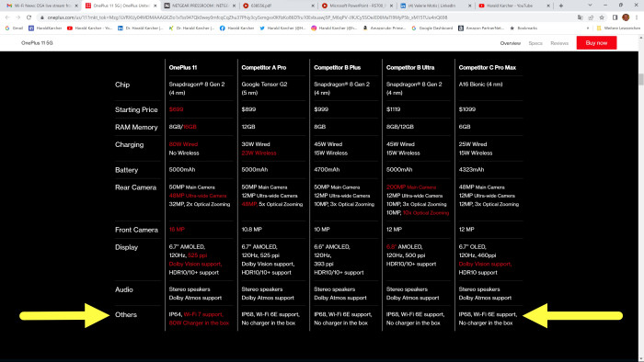
Task: Click the Others row label
Action: pyautogui.click(x=126, y=314)
